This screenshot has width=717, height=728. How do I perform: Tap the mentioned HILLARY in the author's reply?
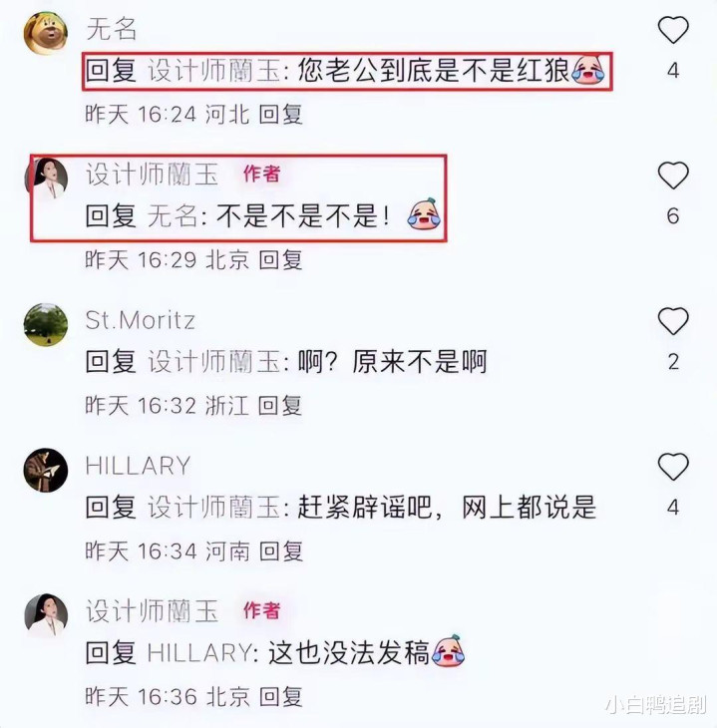click(x=200, y=653)
